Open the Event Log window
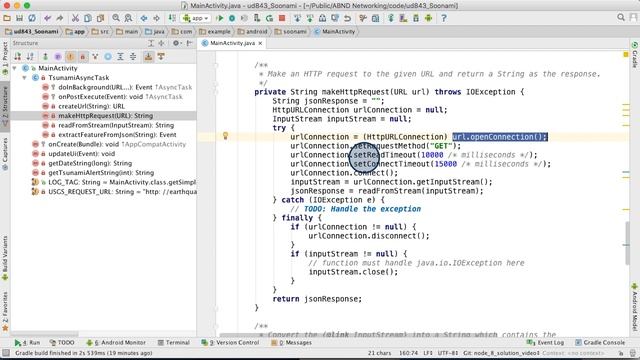The image size is (640, 360). [x=545, y=342]
